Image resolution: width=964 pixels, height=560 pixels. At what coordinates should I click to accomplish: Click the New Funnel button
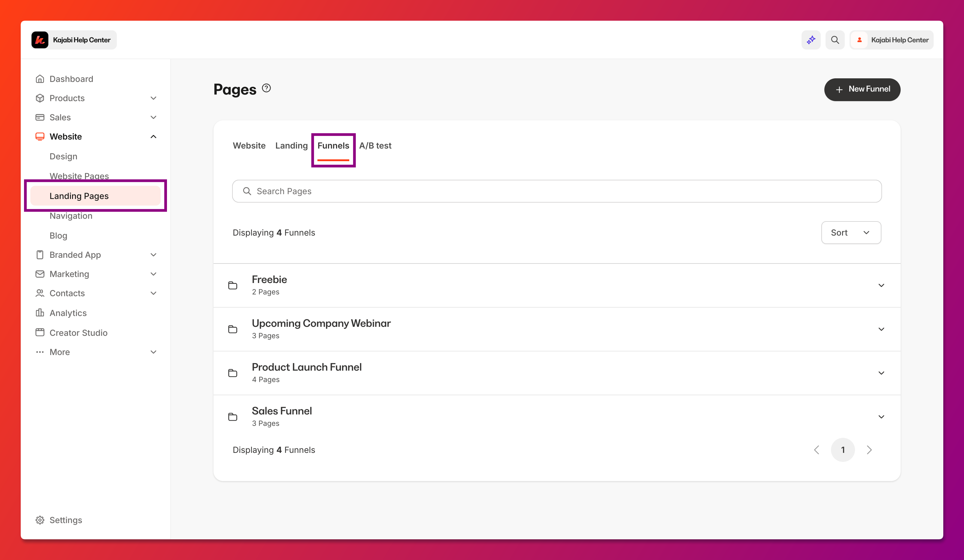(862, 89)
